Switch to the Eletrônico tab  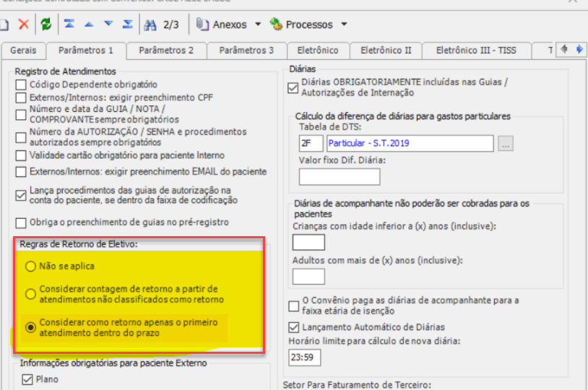318,51
